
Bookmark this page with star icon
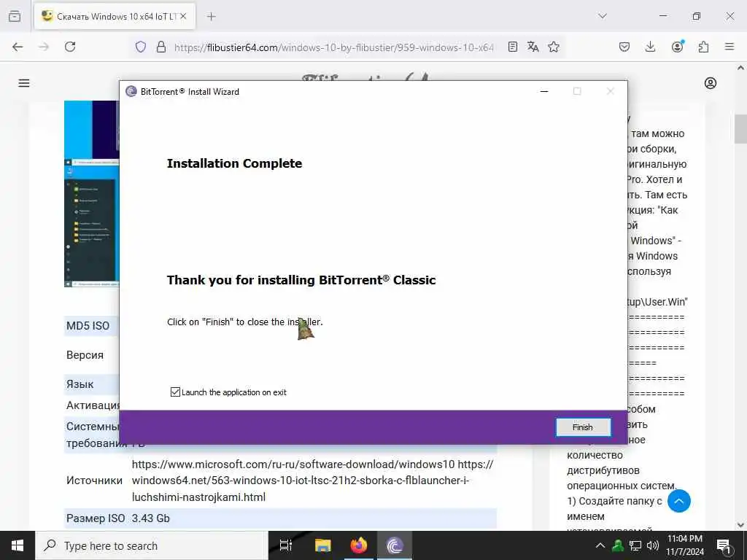(554, 47)
